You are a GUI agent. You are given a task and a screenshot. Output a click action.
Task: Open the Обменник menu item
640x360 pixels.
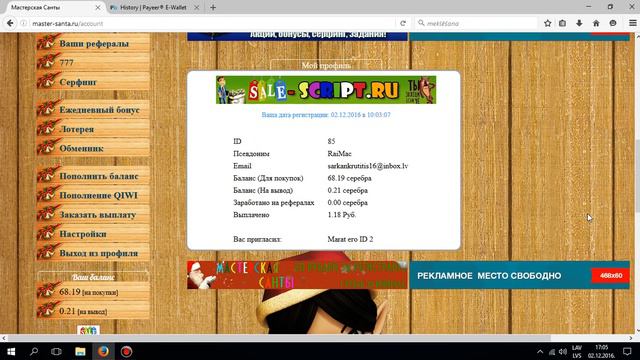click(x=93, y=148)
